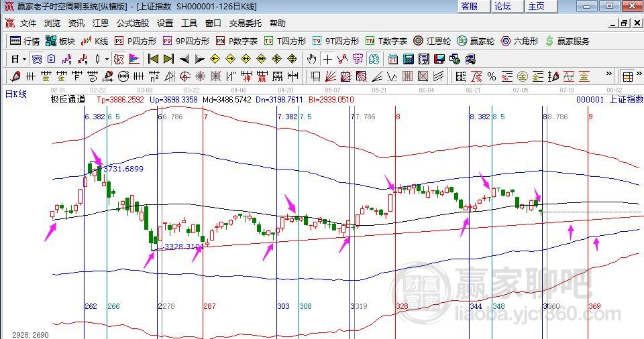This screenshot has width=644, height=339.
Task: Open the 文件 menu
Action: 28,23
